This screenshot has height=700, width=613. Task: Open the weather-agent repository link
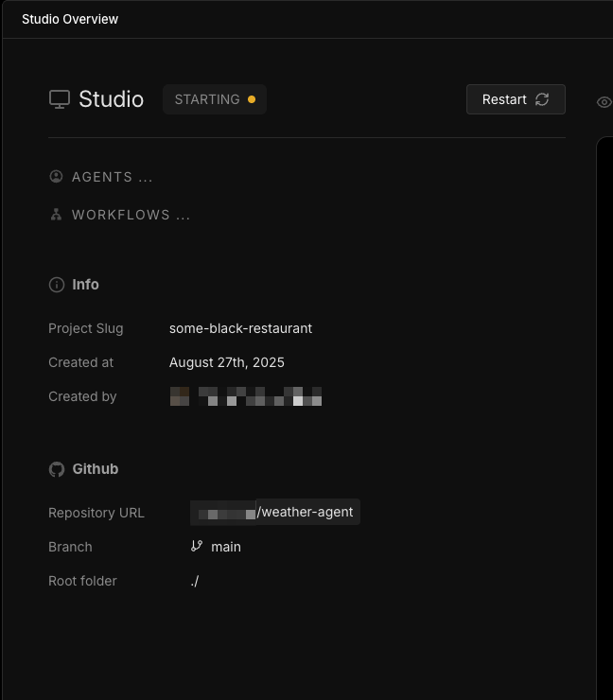[x=305, y=512]
